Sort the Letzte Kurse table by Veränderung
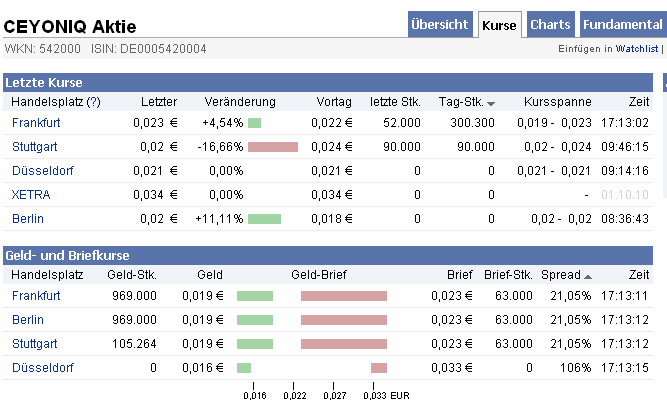 239,102
